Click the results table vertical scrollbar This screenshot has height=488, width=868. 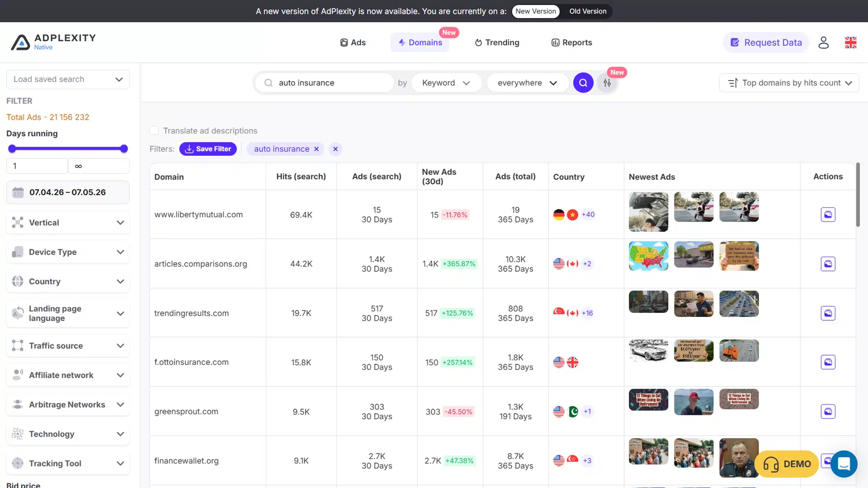click(x=858, y=195)
